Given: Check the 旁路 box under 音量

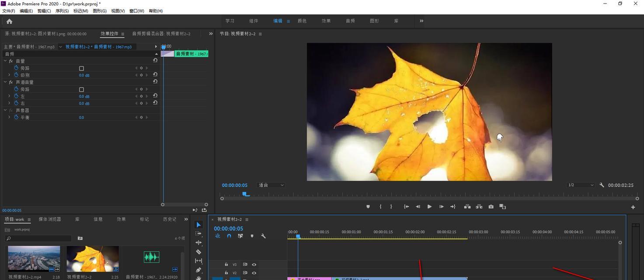Looking at the screenshot, I should (x=81, y=68).
